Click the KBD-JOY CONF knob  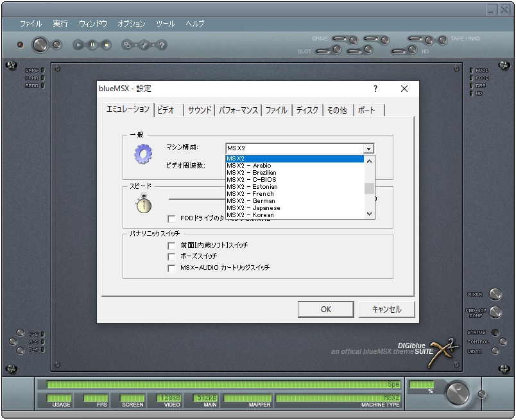[495, 312]
